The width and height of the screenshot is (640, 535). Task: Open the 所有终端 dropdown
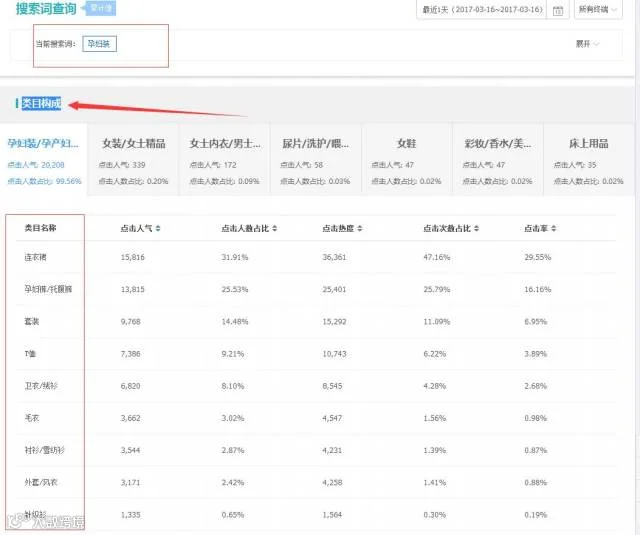tap(598, 9)
